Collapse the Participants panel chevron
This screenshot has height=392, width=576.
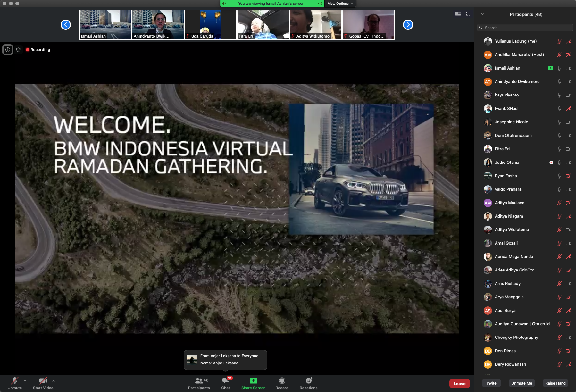(483, 14)
